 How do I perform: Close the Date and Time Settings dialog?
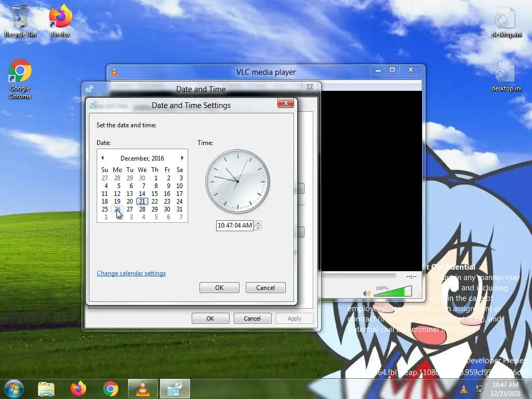click(286, 103)
